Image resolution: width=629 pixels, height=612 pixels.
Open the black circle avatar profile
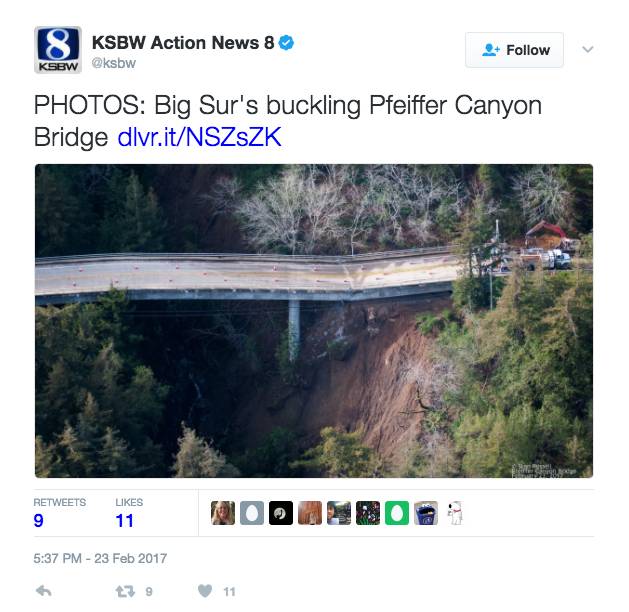tap(281, 513)
